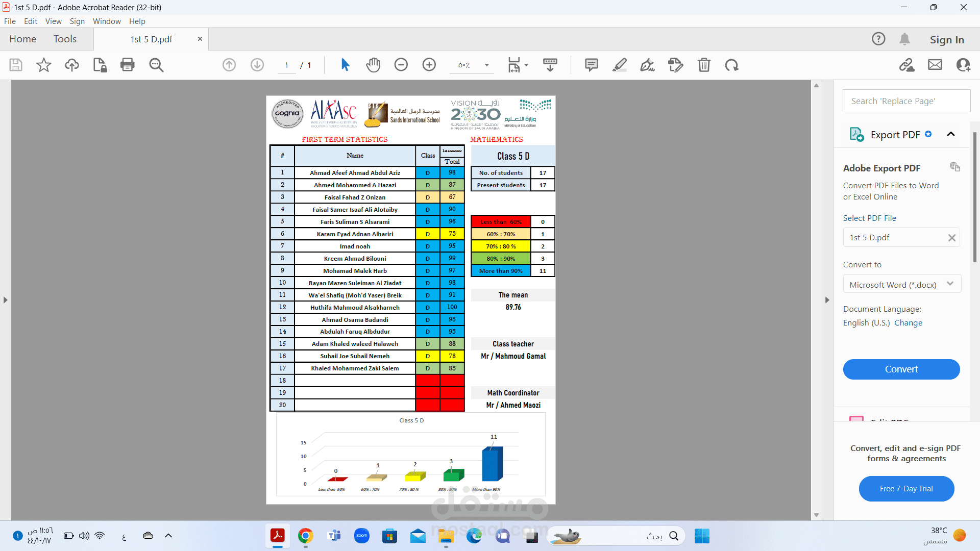980x551 pixels.
Task: Delete page with trash icon
Action: click(704, 65)
